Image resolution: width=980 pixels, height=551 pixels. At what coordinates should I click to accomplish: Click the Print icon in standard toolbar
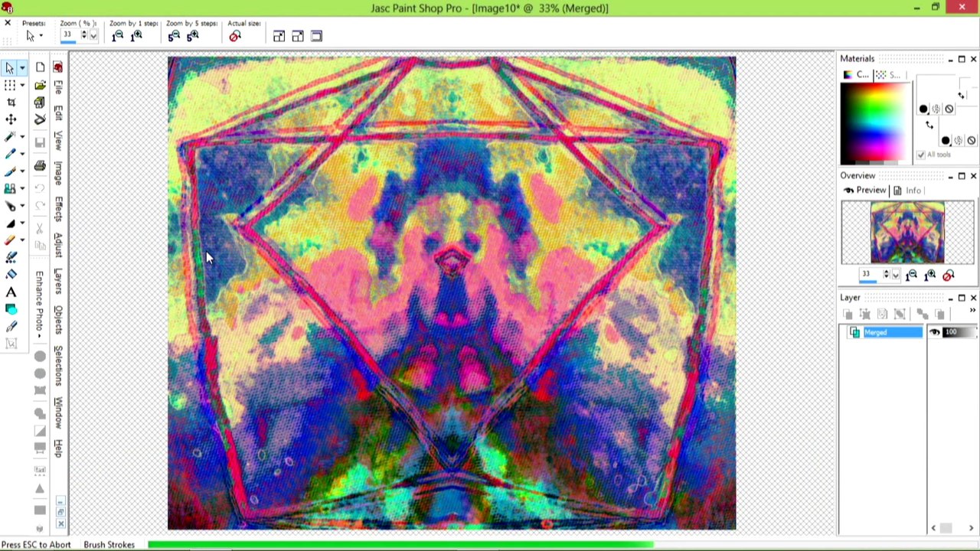tap(40, 165)
